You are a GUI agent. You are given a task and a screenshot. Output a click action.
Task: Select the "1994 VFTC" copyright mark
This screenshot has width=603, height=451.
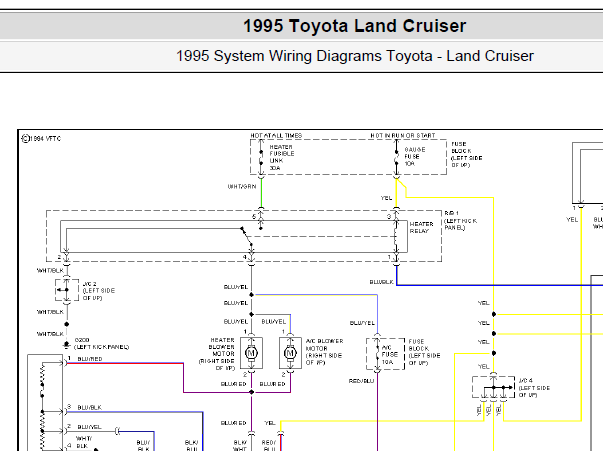tap(41, 139)
